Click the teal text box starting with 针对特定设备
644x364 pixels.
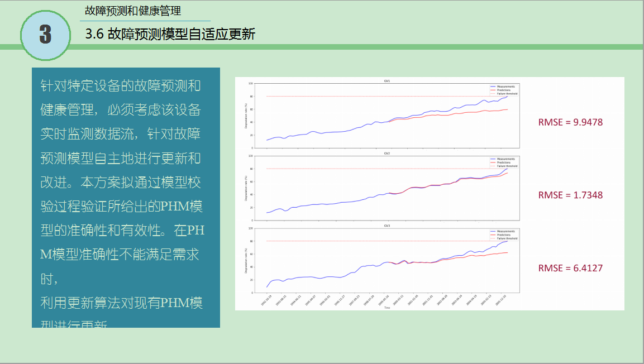coord(126,198)
